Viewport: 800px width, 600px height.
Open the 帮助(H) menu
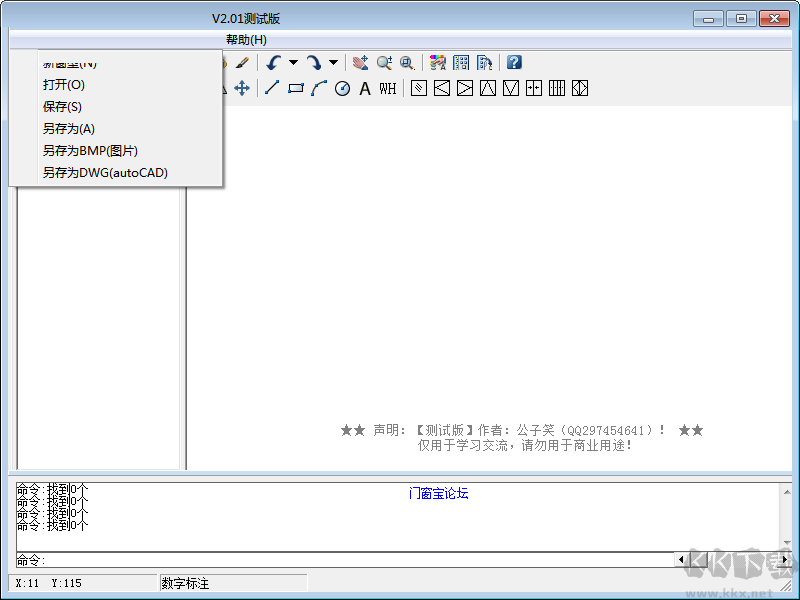click(246, 40)
